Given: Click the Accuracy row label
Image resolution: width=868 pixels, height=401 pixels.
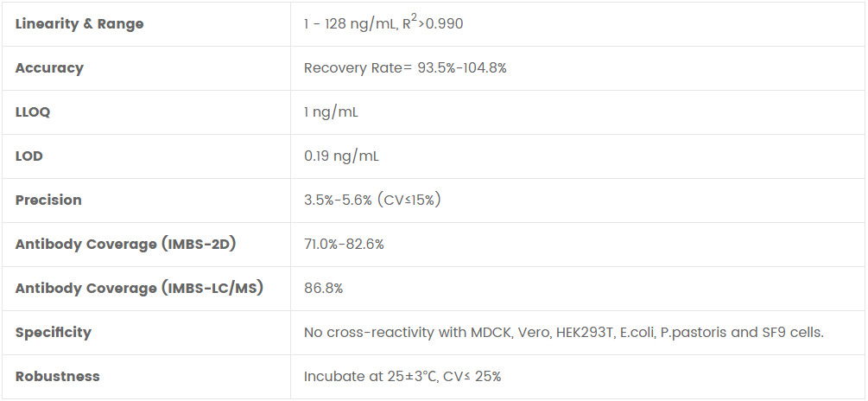Looking at the screenshot, I should (49, 68).
